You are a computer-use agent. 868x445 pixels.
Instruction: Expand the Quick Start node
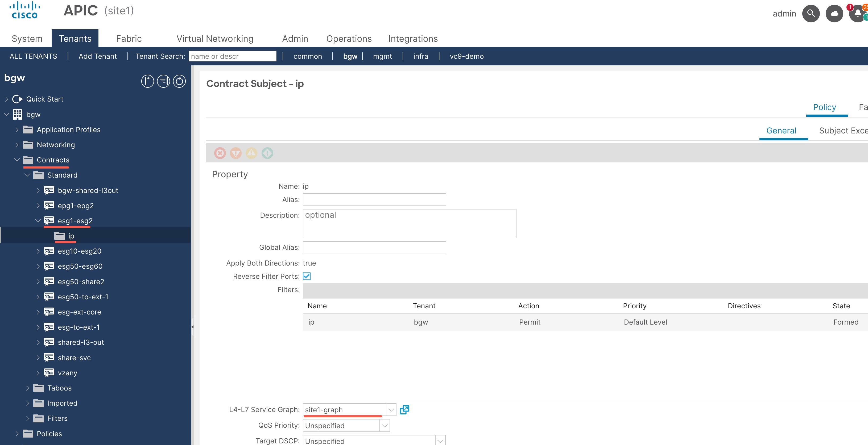click(x=6, y=99)
